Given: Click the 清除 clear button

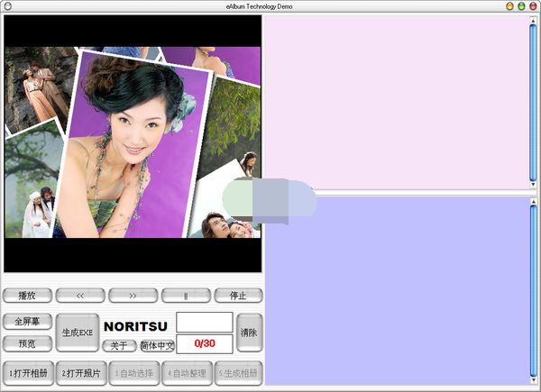Looking at the screenshot, I should pyautogui.click(x=250, y=333).
